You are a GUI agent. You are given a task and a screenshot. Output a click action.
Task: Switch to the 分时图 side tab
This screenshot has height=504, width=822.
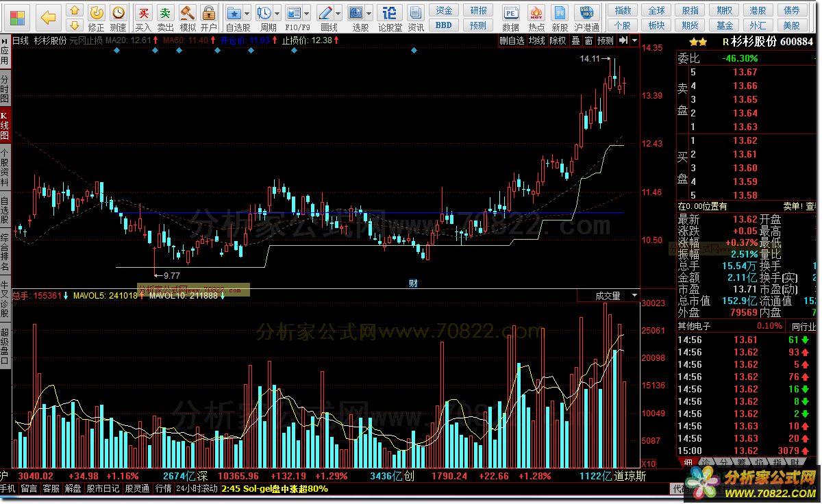(x=5, y=89)
